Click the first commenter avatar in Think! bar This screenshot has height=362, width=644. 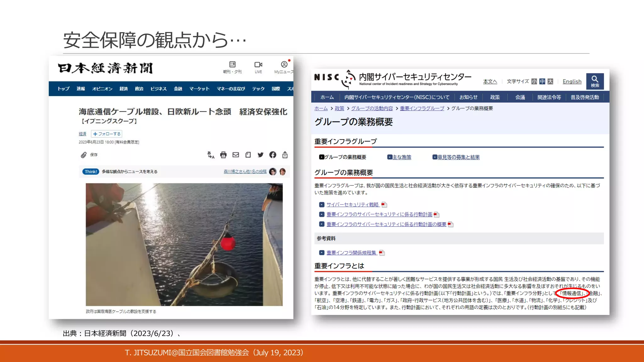pos(273,172)
